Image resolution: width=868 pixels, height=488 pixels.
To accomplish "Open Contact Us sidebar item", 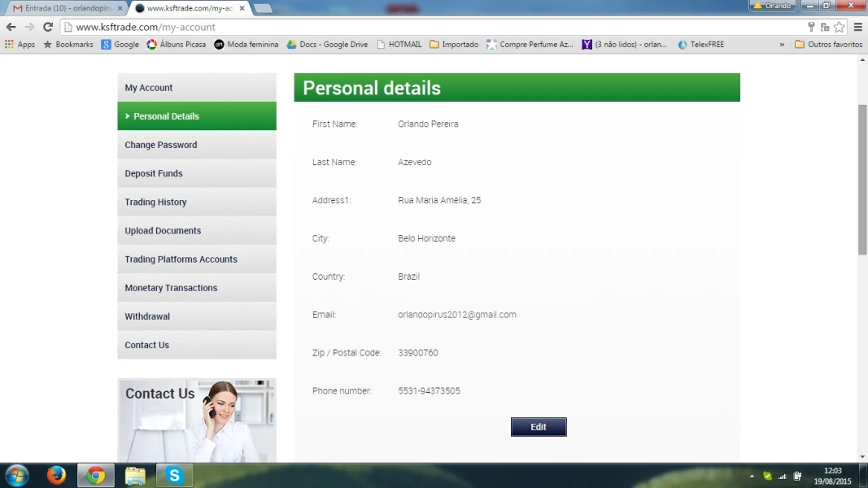I will click(x=197, y=345).
